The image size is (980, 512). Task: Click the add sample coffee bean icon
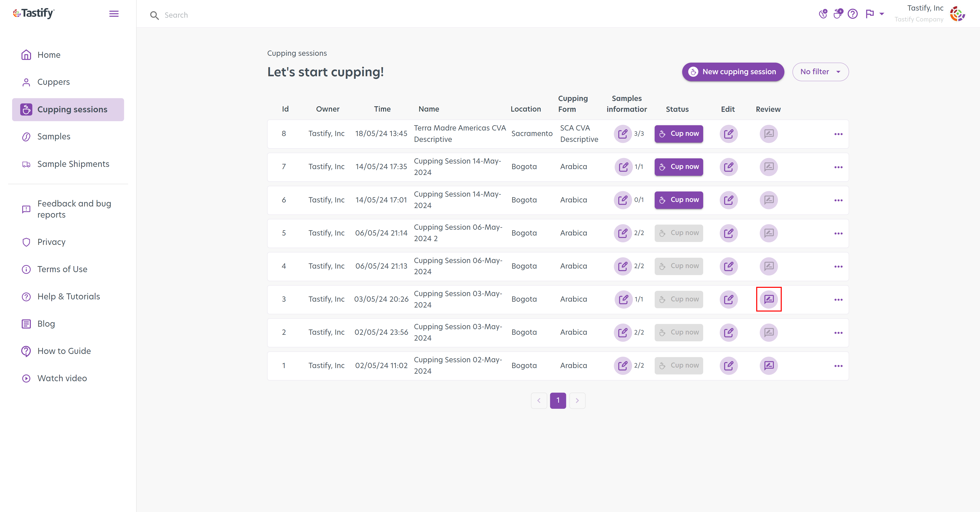(x=823, y=14)
